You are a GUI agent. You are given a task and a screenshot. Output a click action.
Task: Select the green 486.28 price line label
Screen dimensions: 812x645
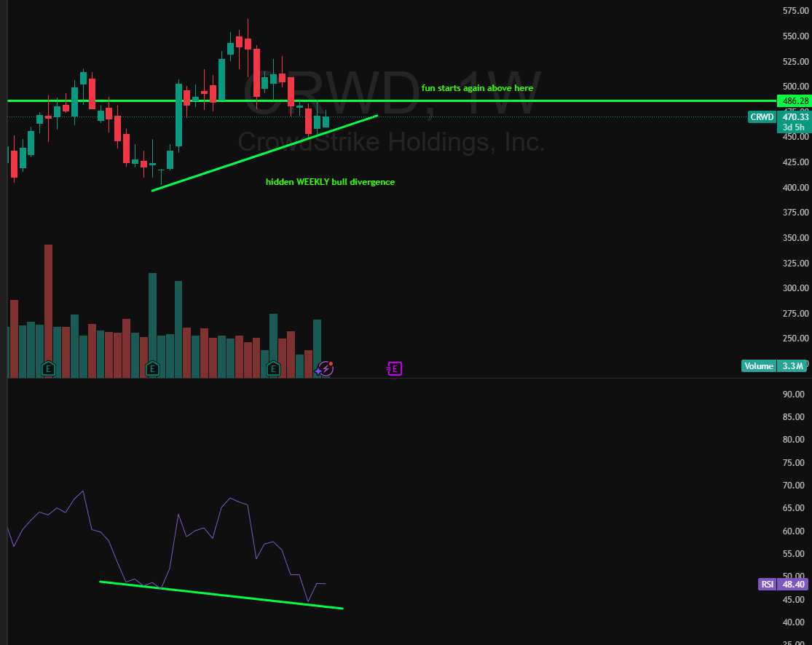pos(795,101)
